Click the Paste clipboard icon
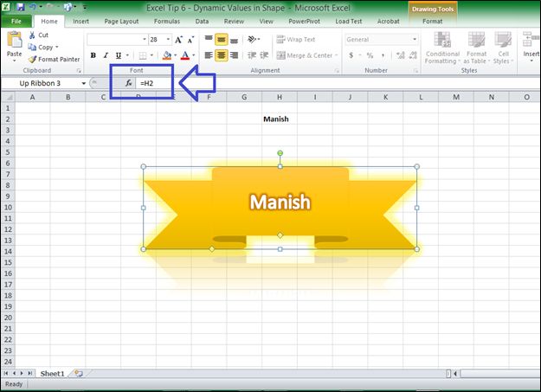This screenshot has width=541, height=392. pos(14,40)
